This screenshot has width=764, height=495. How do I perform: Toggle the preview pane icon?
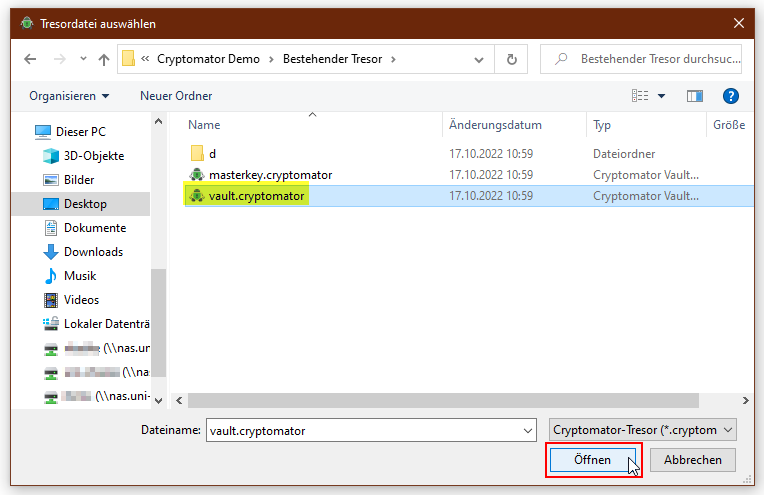(695, 96)
